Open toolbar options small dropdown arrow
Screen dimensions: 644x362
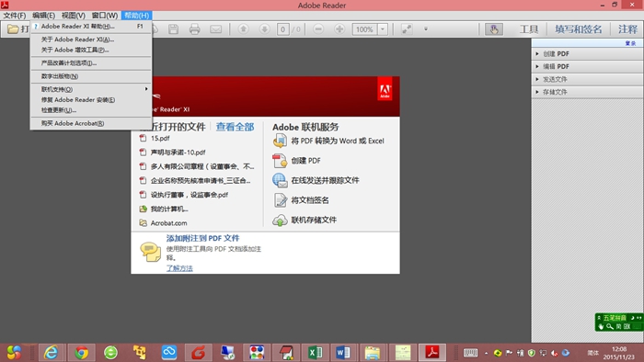tap(426, 29)
